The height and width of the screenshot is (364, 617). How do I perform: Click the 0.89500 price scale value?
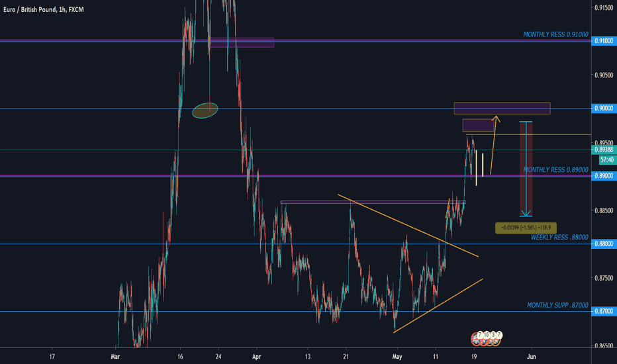604,142
